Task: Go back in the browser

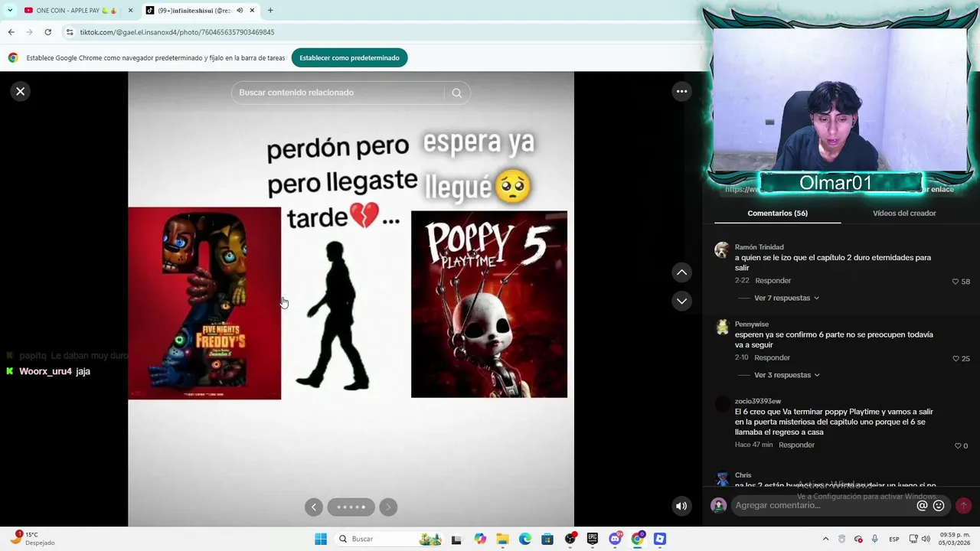Action: (x=11, y=32)
